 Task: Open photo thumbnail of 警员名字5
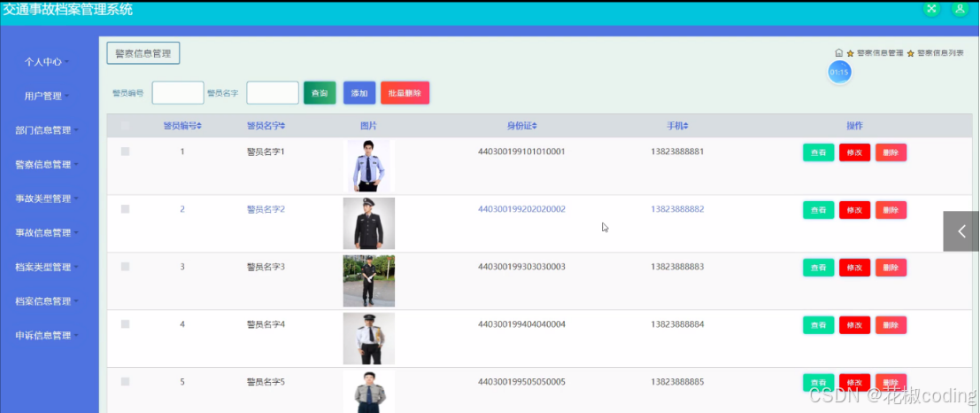(x=369, y=392)
